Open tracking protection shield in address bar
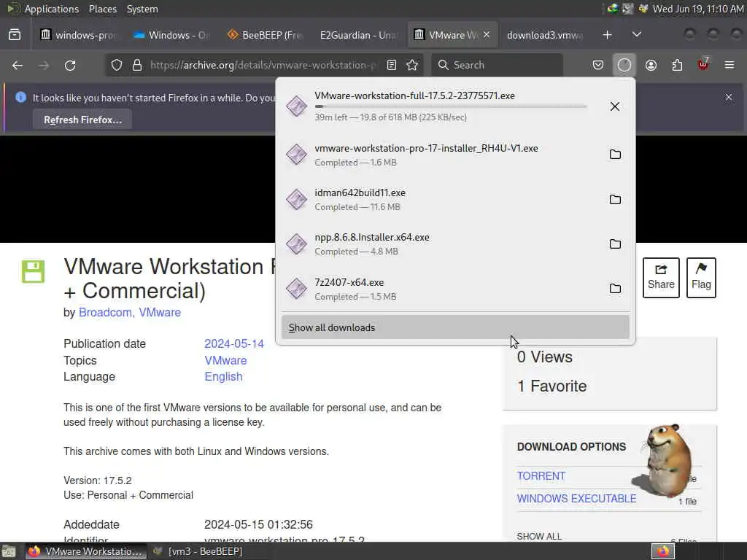The width and height of the screenshot is (747, 560). tap(117, 65)
